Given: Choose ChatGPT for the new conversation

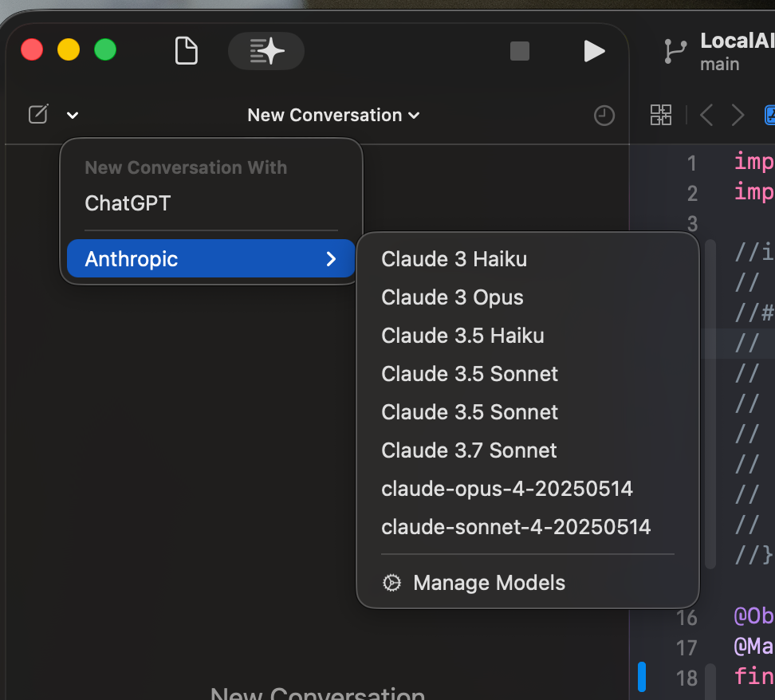Looking at the screenshot, I should [211, 203].
